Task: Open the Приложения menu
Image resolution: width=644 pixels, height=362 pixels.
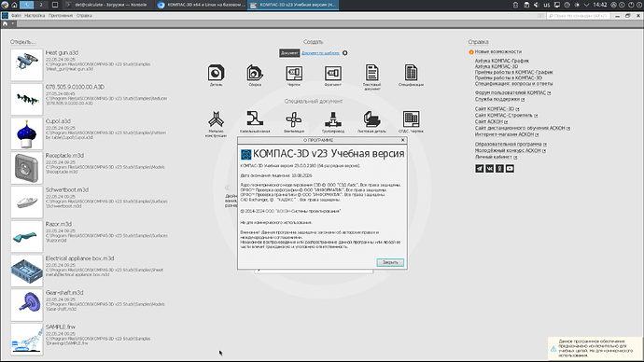Action: click(x=61, y=16)
